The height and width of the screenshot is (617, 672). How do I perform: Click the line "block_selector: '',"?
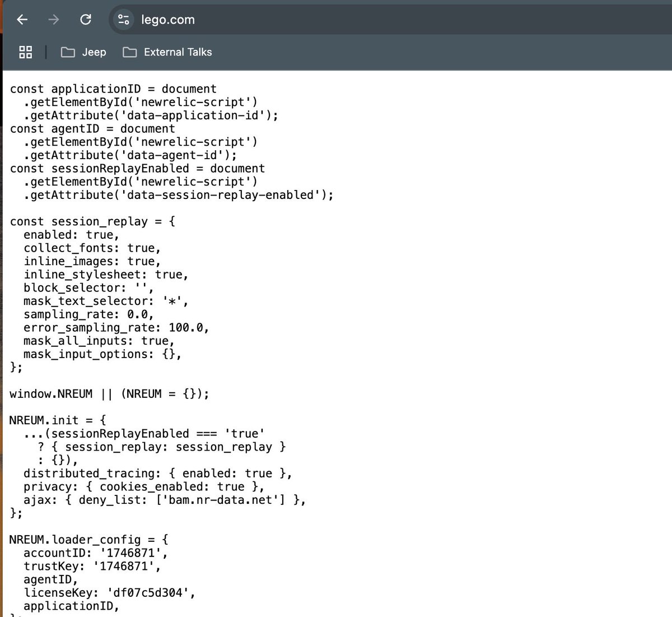(88, 288)
